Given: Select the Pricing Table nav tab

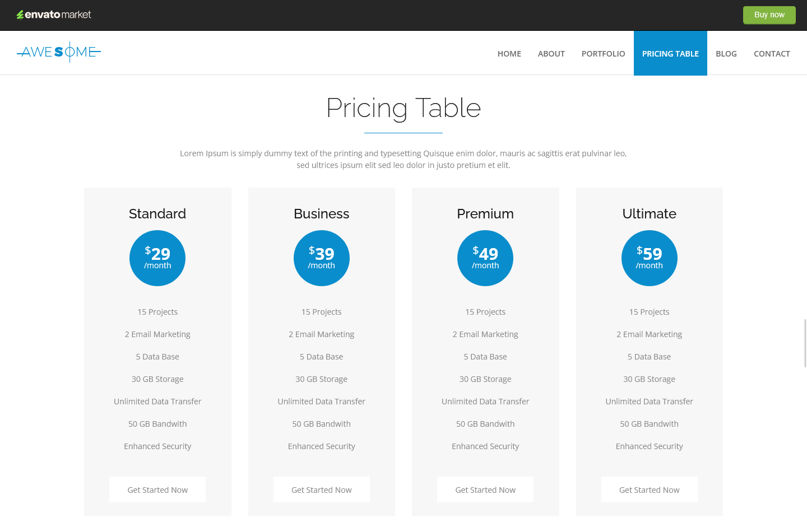Looking at the screenshot, I should [670, 53].
